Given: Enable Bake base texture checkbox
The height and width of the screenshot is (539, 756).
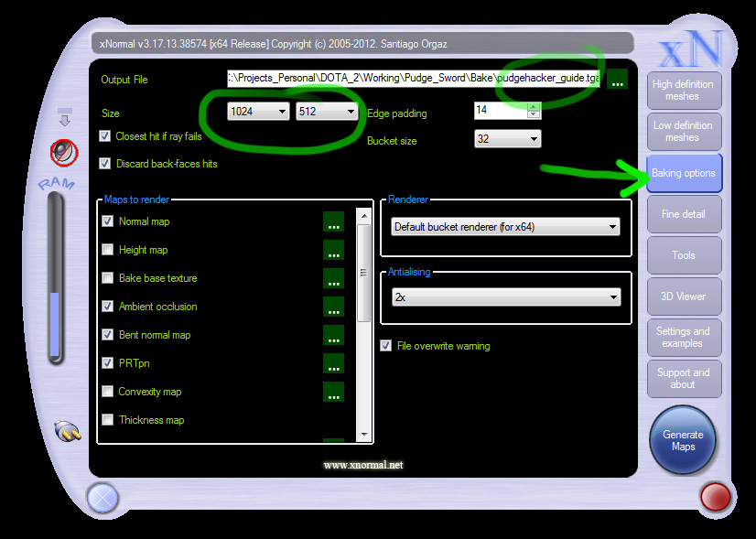Looking at the screenshot, I should [x=107, y=277].
